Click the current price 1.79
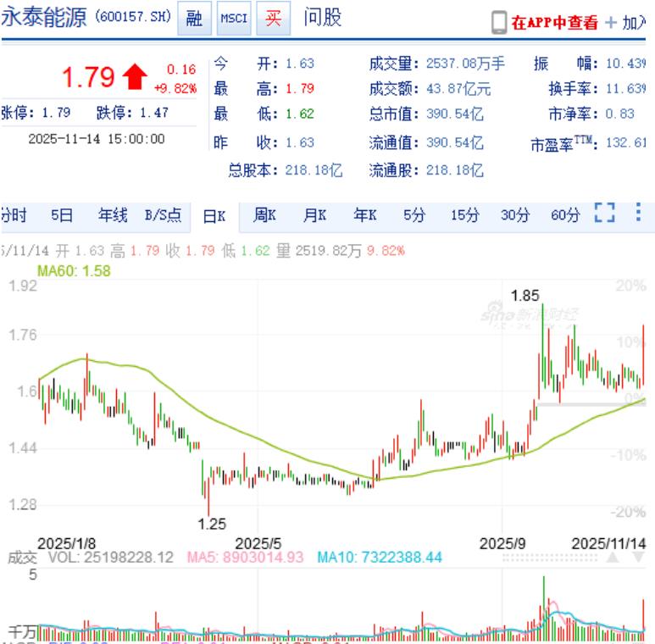Viewport: 655px width, 644px height. [88, 77]
